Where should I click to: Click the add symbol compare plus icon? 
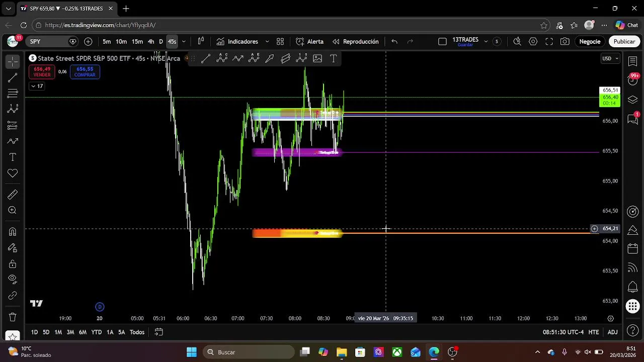pyautogui.click(x=88, y=41)
